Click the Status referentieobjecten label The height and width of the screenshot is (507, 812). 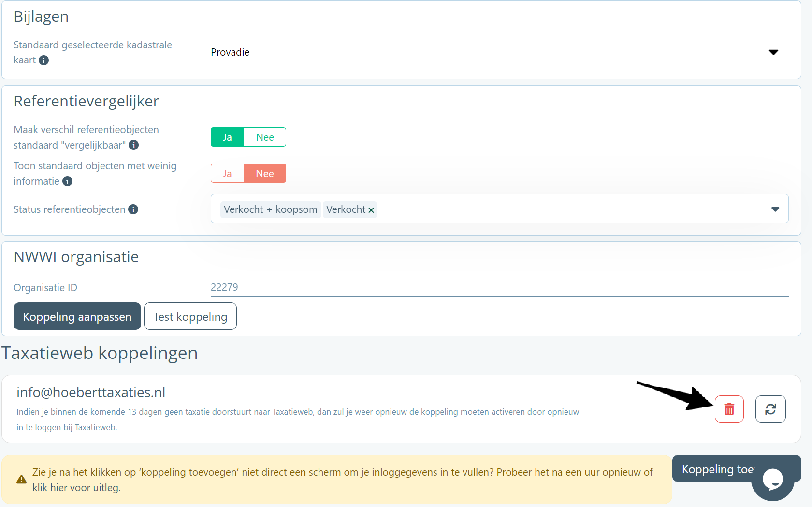70,209
